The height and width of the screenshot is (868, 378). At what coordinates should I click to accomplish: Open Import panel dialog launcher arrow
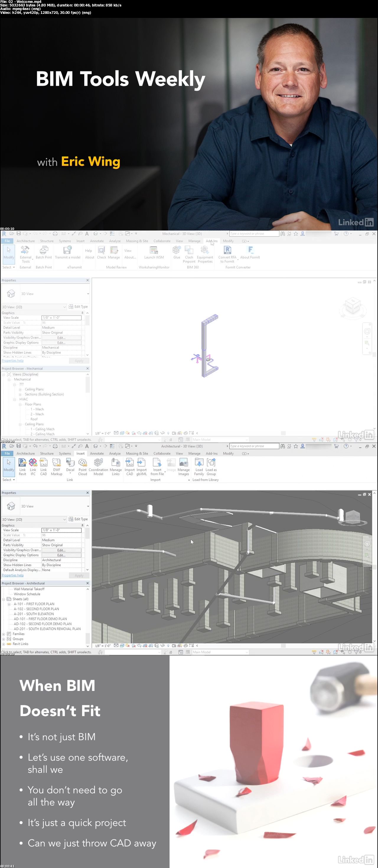(189, 480)
